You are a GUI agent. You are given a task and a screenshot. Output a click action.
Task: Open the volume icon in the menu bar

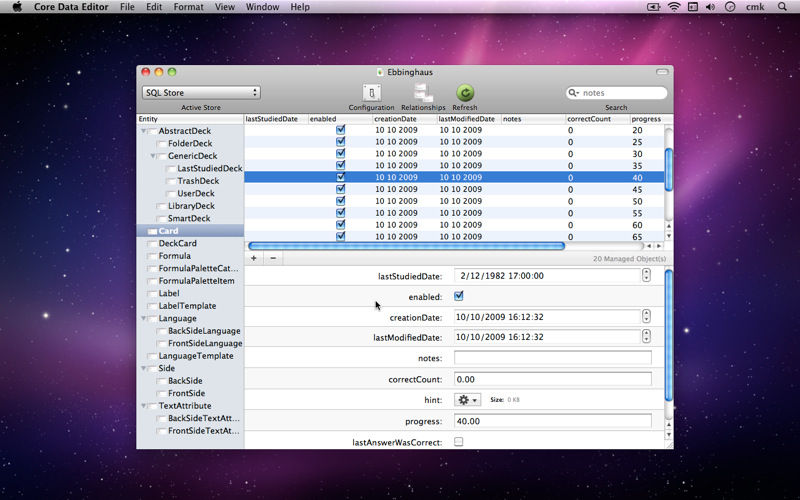(x=710, y=7)
